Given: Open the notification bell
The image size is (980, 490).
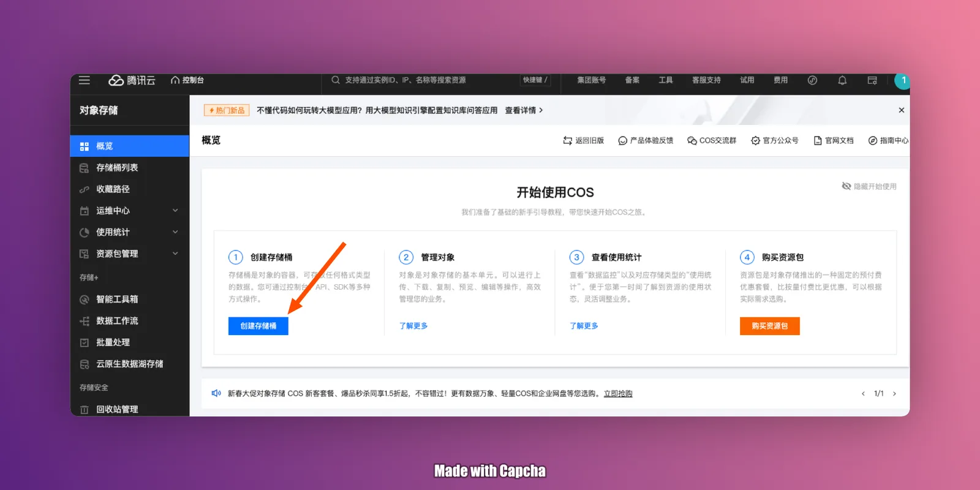Looking at the screenshot, I should tap(842, 80).
